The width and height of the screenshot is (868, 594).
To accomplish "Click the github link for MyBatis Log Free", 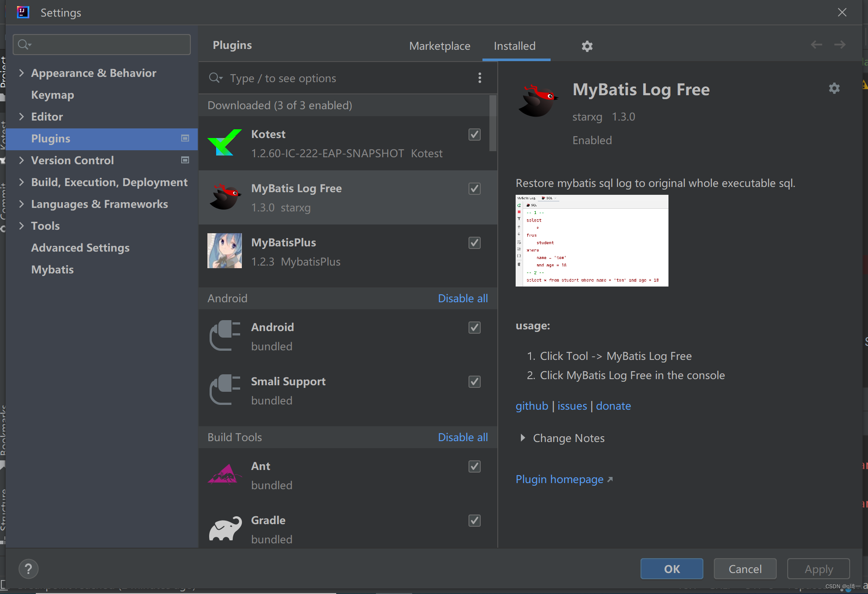I will coord(531,405).
